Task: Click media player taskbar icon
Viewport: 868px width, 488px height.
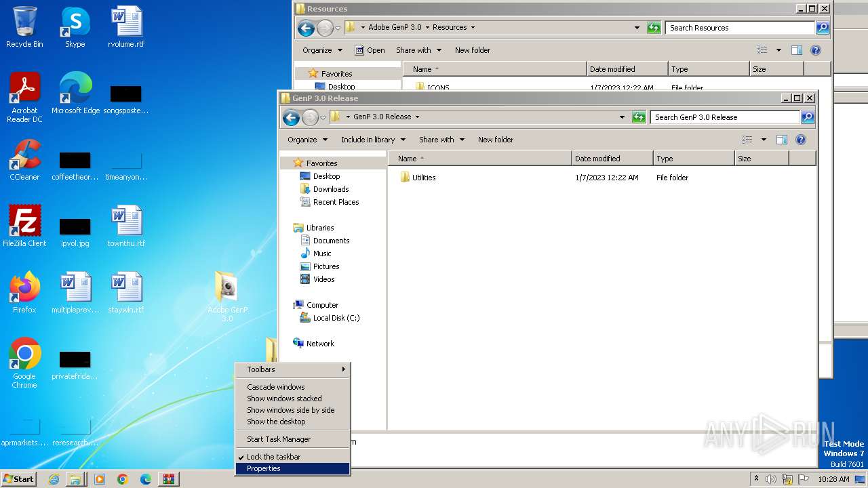Action: (100, 479)
